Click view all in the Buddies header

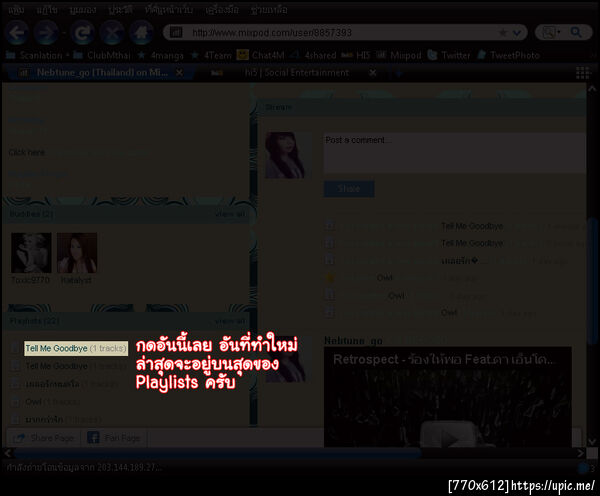(x=230, y=214)
